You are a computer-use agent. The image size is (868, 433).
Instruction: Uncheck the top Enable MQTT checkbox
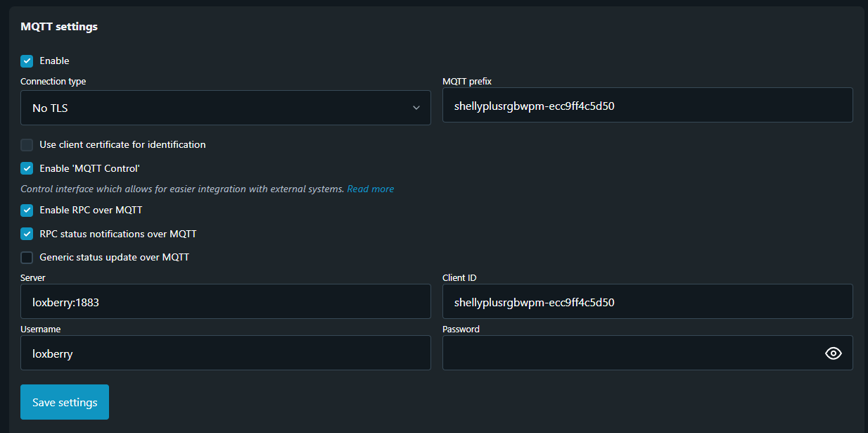click(27, 61)
